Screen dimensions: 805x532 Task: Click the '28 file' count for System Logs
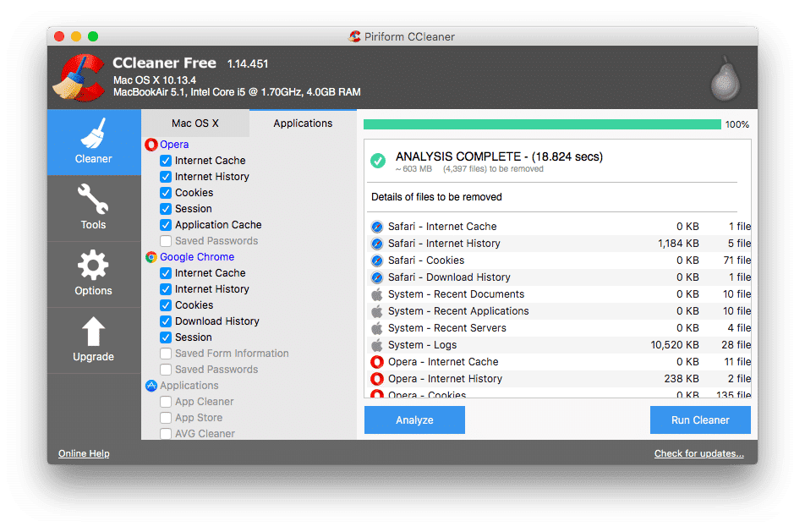coord(737,345)
